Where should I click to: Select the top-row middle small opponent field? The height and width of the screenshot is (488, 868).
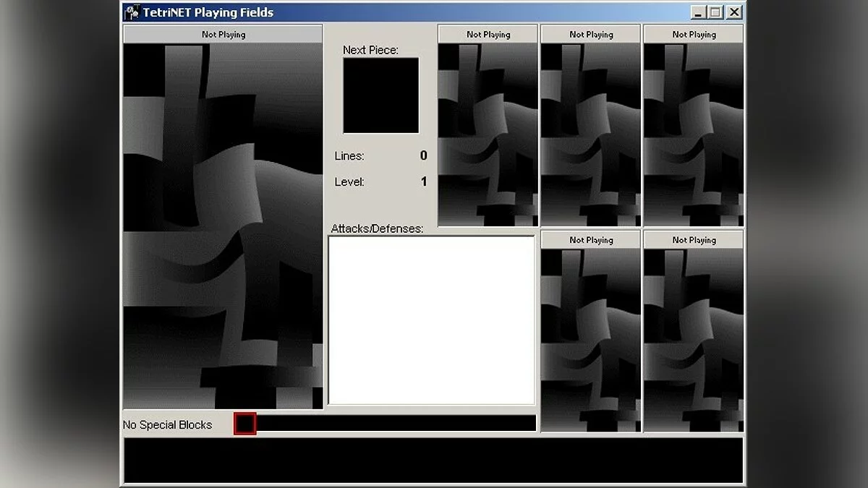tap(590, 134)
